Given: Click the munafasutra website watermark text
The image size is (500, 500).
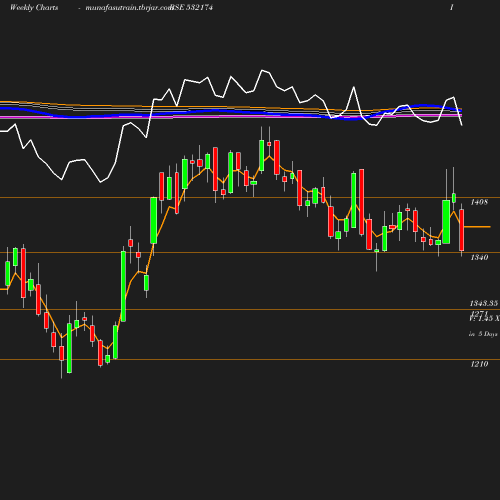Looking at the screenshot, I should pos(129,8).
